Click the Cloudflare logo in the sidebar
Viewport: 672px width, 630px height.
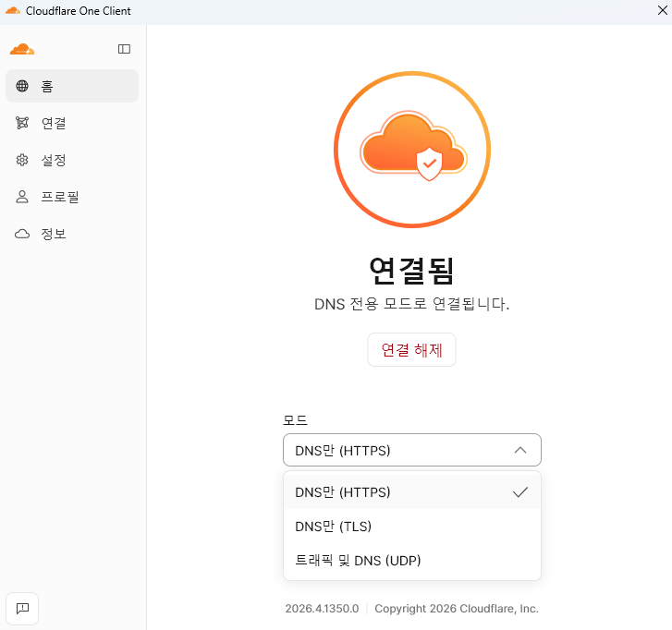click(22, 49)
